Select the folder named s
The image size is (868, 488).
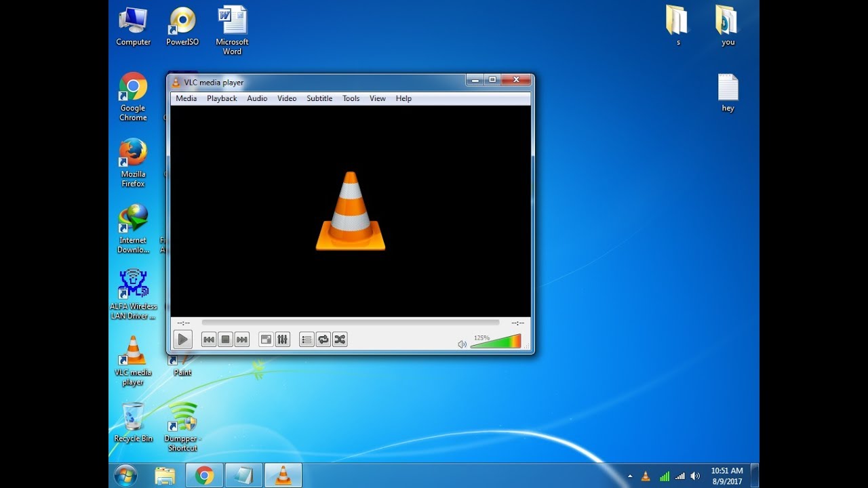pyautogui.click(x=677, y=26)
